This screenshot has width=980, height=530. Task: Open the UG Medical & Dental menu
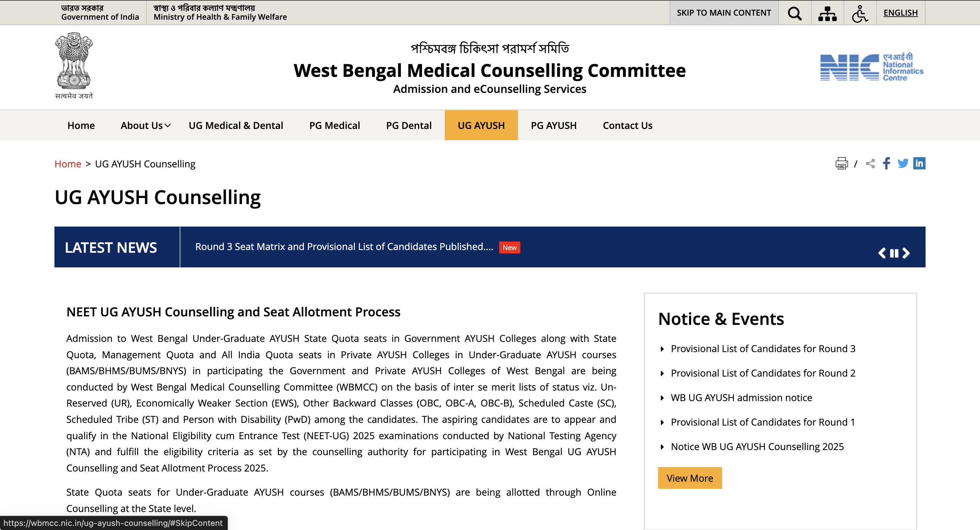click(x=235, y=126)
